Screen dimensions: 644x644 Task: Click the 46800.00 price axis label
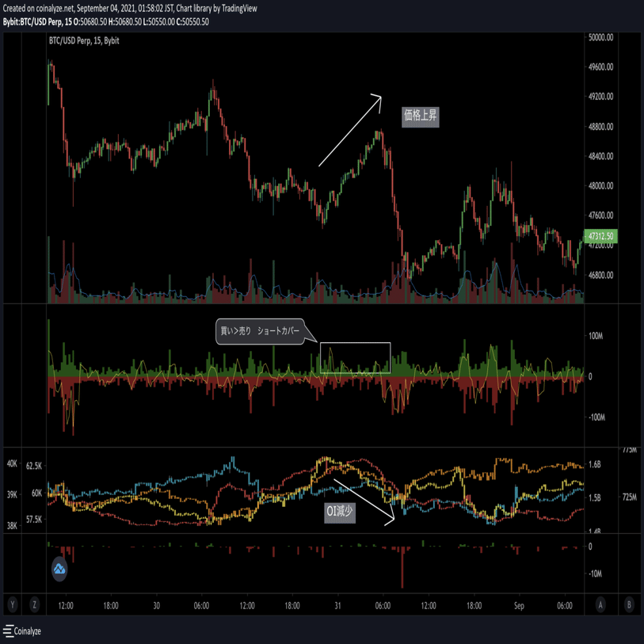coord(600,275)
